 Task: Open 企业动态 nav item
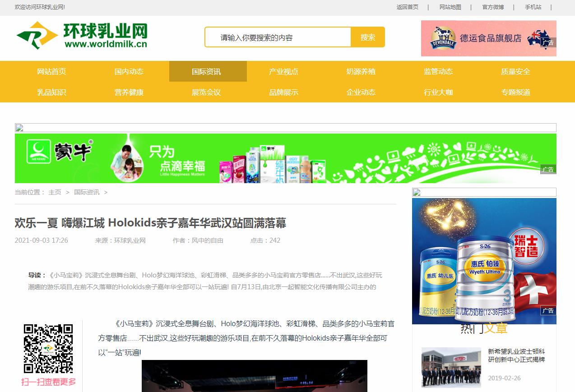pyautogui.click(x=361, y=92)
